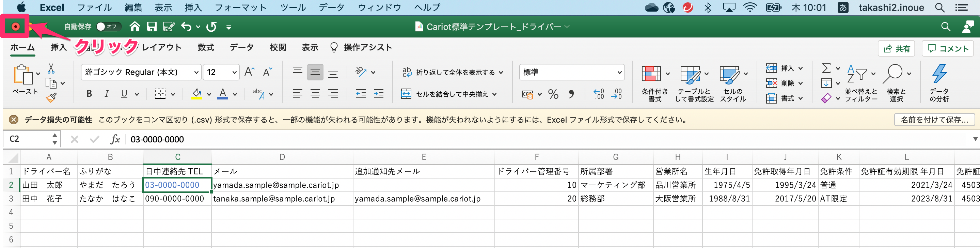
Task: Click the Name Box showing C2
Action: (31, 139)
